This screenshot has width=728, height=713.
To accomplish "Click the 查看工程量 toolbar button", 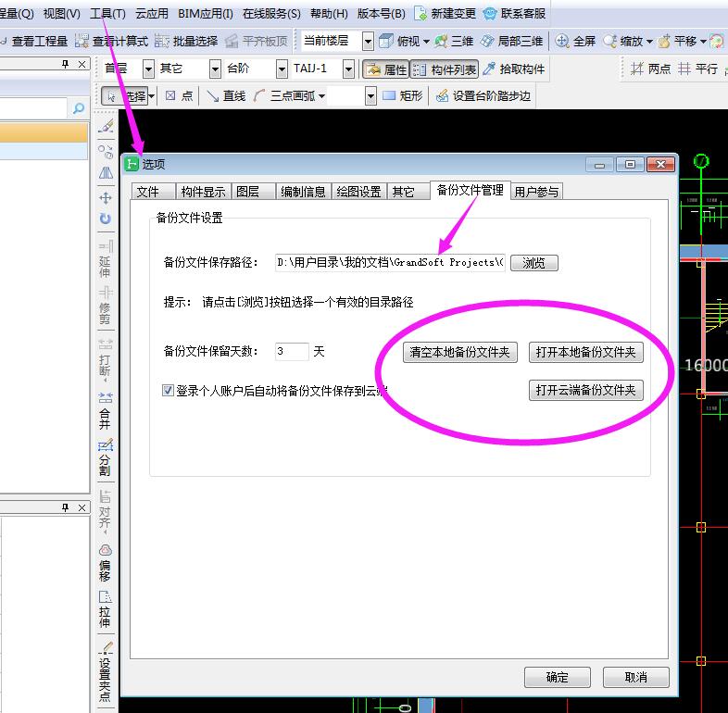I will coord(35,42).
